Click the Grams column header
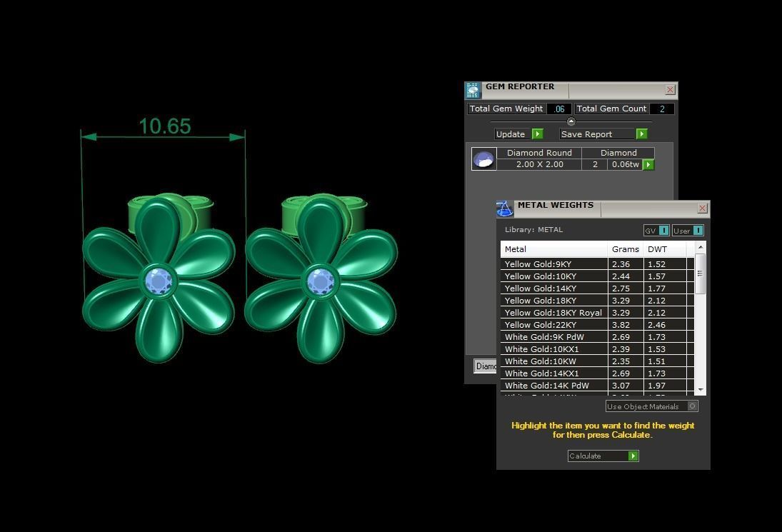Viewport: 782px width, 532px height. 626,249
